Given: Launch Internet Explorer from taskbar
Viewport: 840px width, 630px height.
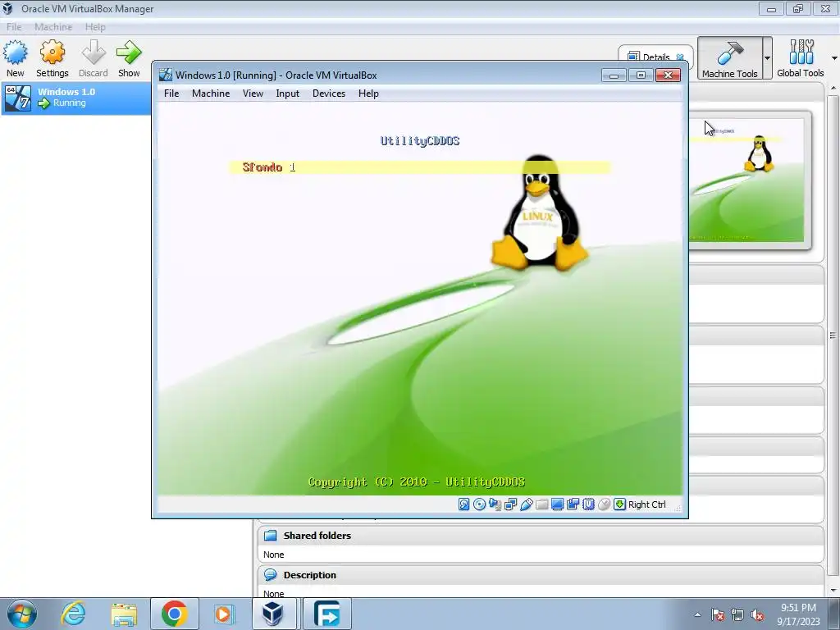Looking at the screenshot, I should tap(72, 614).
